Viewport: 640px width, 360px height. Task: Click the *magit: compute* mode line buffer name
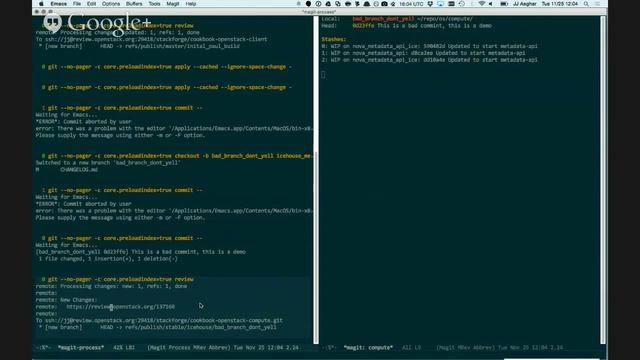(x=368, y=348)
